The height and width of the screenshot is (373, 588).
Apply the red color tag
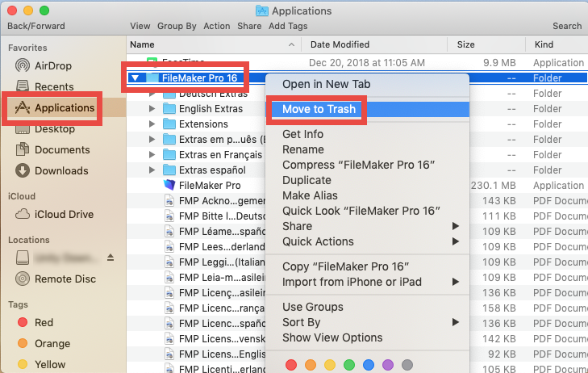tap(291, 364)
